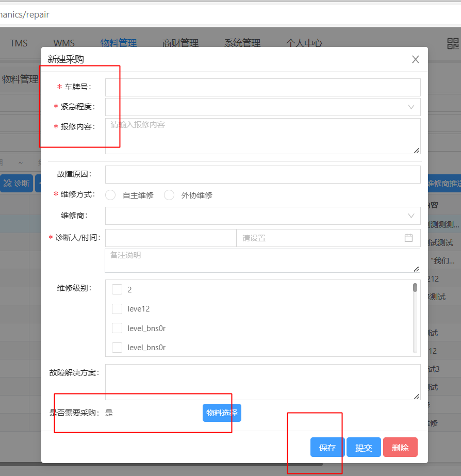This screenshot has height=476, width=461.
Task: Close the 新建采购 dialog
Action: pos(416,59)
